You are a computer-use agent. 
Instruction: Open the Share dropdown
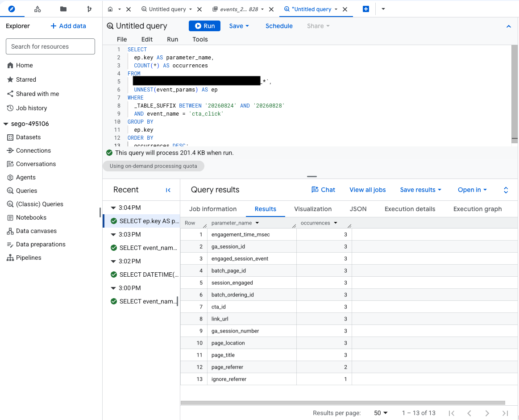coord(318,26)
